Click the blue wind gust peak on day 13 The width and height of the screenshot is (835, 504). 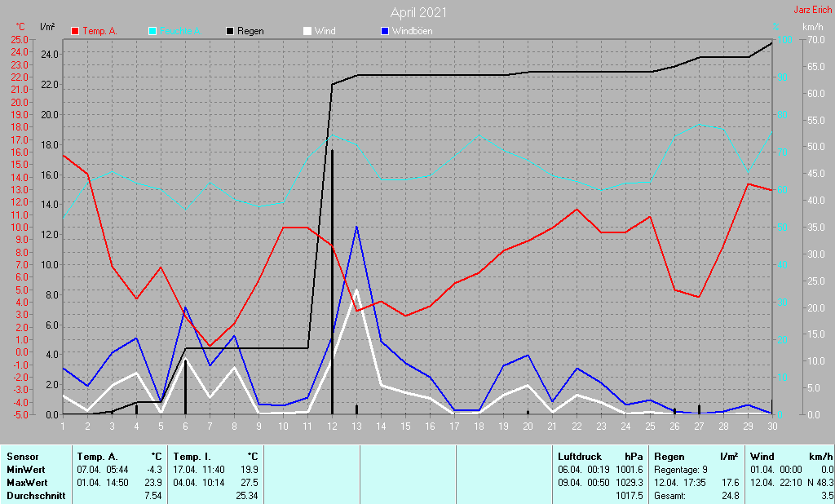(x=356, y=228)
